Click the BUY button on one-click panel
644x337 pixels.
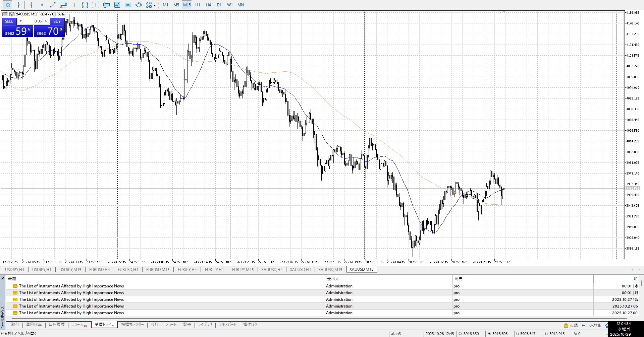click(x=57, y=21)
